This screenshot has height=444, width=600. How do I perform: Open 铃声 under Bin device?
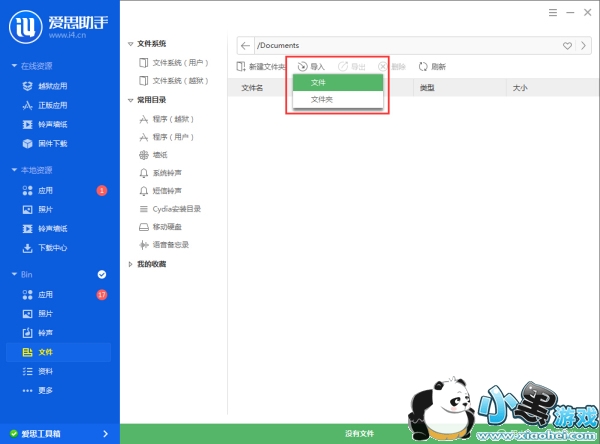pos(38,333)
